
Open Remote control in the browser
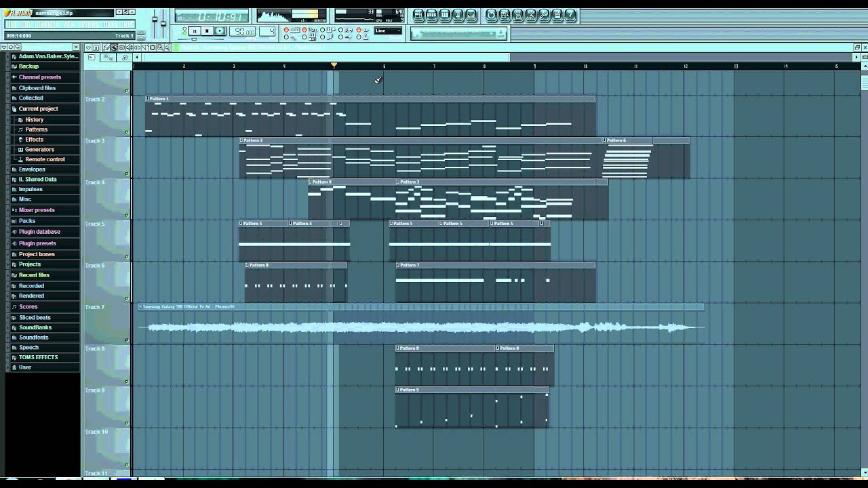45,159
